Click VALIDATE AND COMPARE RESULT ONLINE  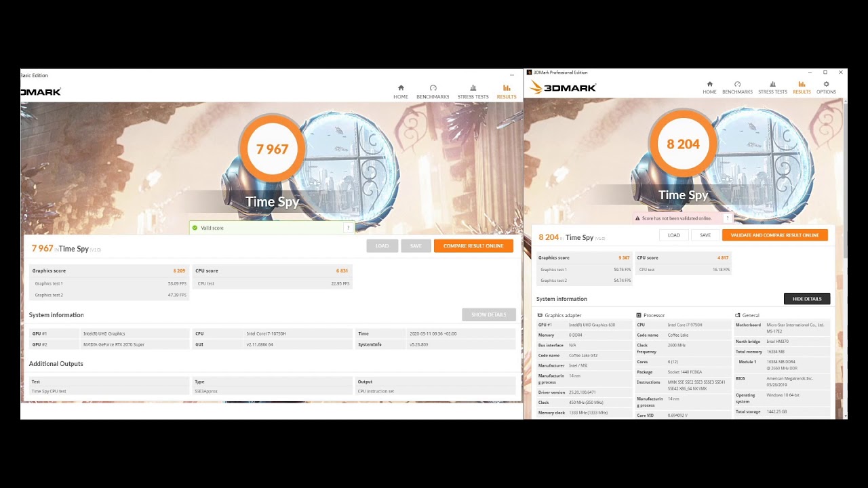pyautogui.click(x=775, y=235)
